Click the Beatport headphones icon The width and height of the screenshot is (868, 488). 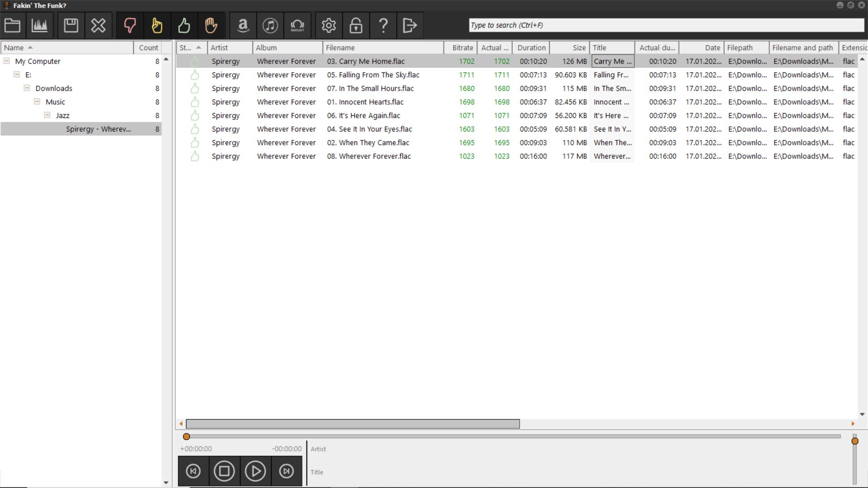(x=297, y=25)
